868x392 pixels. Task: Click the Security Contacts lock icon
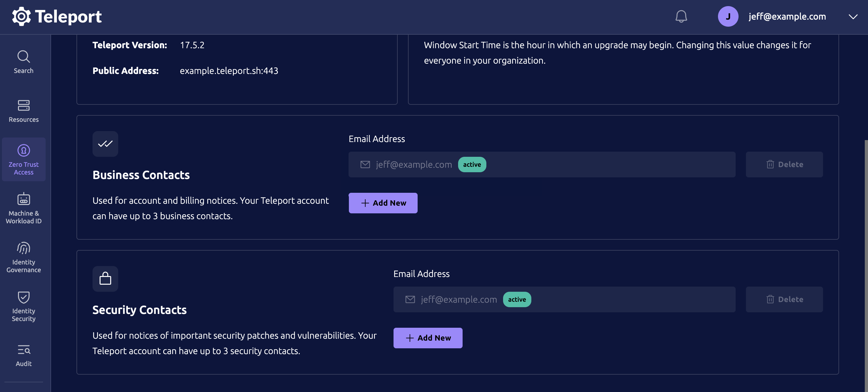coord(105,279)
